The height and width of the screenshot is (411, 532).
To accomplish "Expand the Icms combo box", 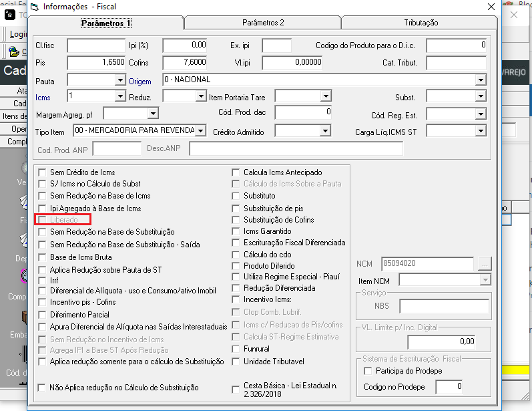I will pos(120,96).
